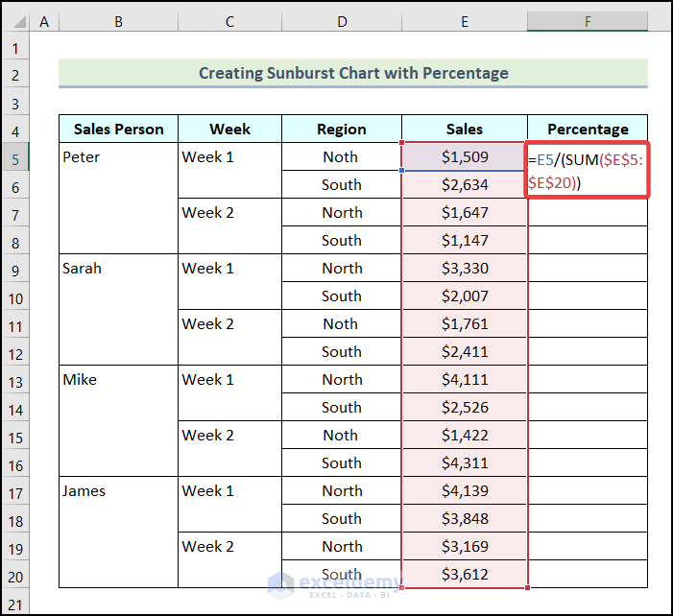The height and width of the screenshot is (616, 673).
Task: Select the row 20 header
Action: (x=15, y=575)
